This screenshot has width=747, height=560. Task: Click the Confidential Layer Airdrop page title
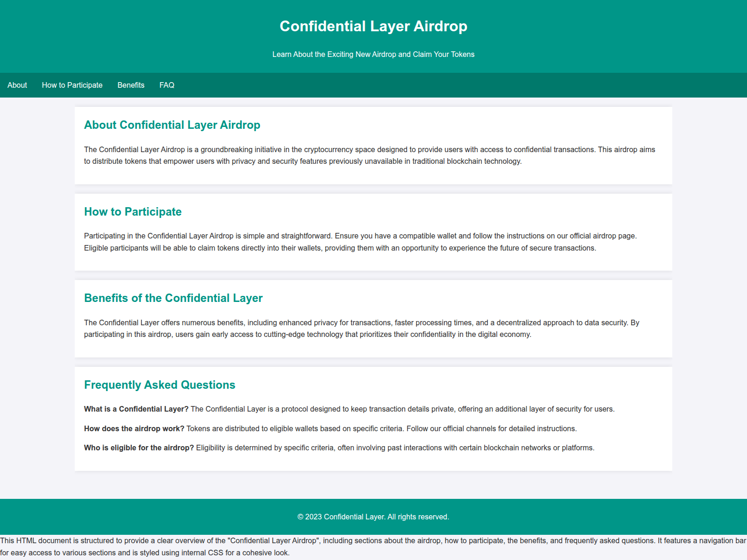[373, 27]
